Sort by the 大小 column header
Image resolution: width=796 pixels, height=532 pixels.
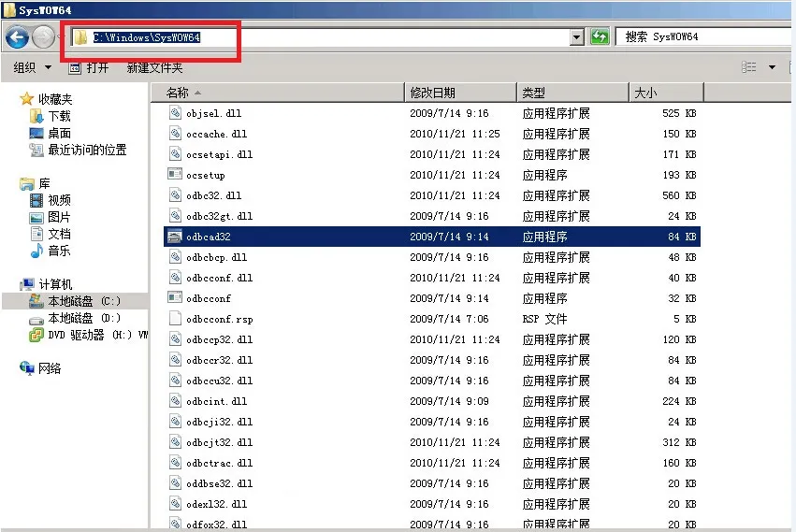coord(666,93)
